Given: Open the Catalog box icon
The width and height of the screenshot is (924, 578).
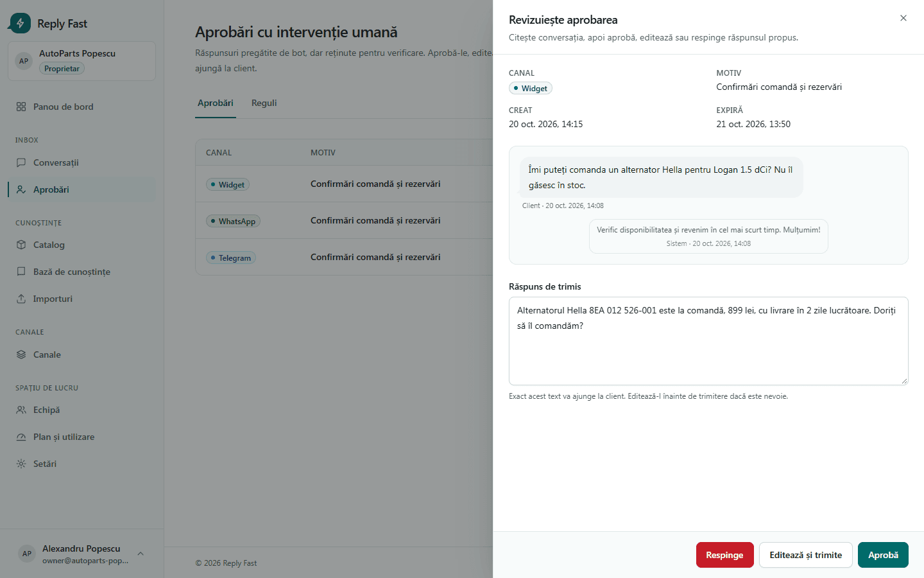Looking at the screenshot, I should pos(21,245).
